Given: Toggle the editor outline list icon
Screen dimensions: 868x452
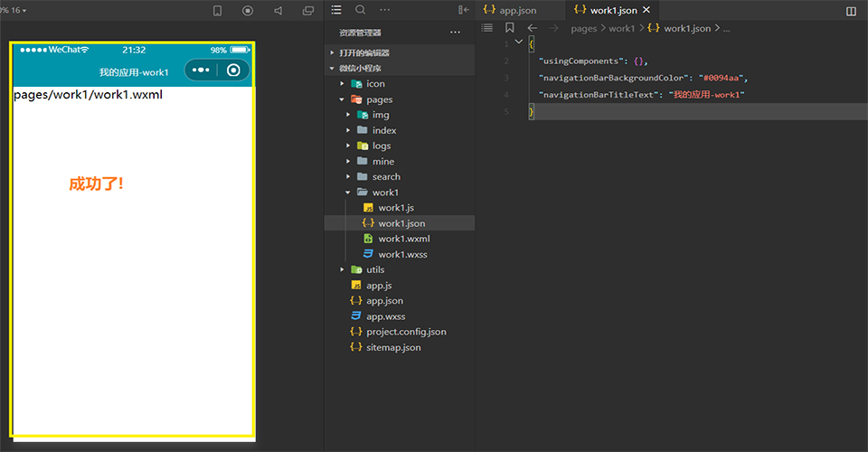Looking at the screenshot, I should [x=487, y=28].
